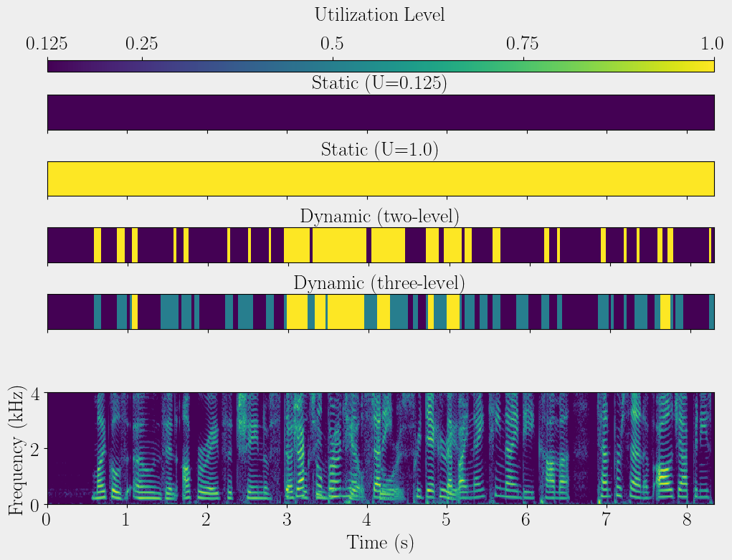The width and height of the screenshot is (732, 560).
Task: Click the dark purple Static U=0.125 bar
Action: tap(381, 112)
